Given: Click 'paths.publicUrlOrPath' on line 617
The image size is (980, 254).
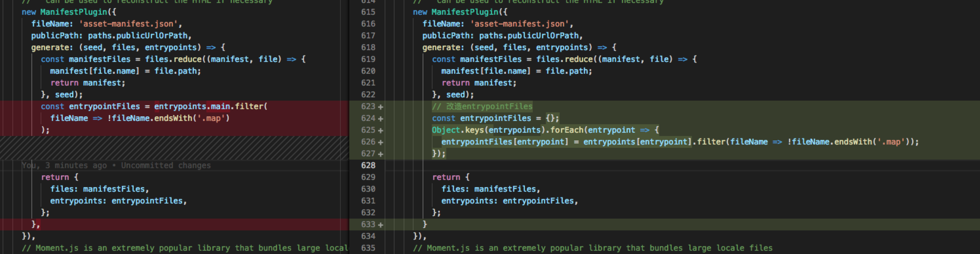Looking at the screenshot, I should coord(529,36).
